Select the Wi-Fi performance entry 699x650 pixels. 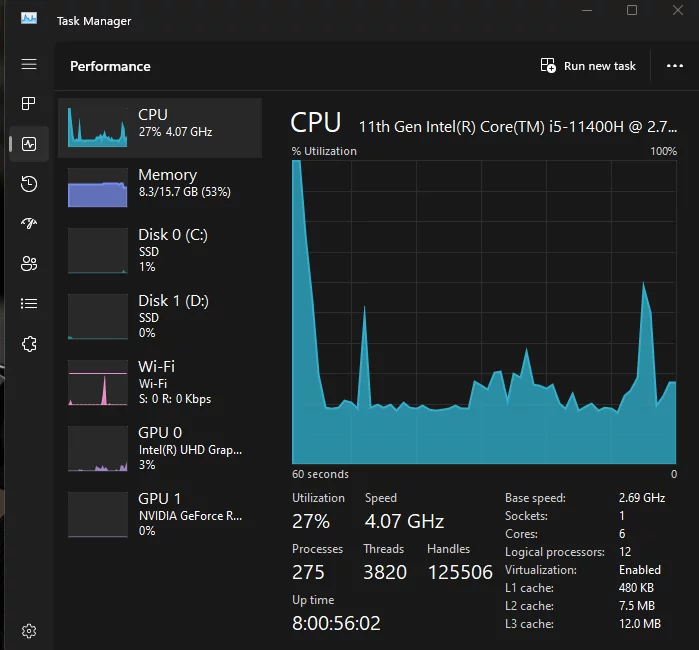click(160, 383)
